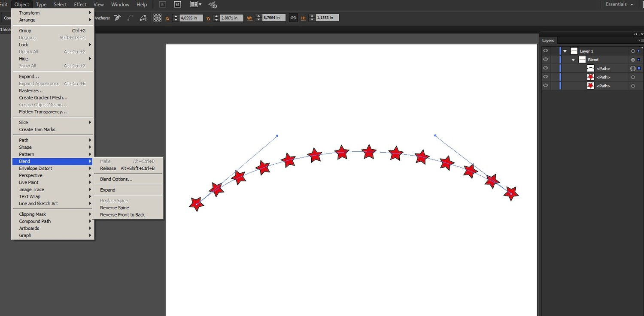Toggle Constrain Width and Height link icon

pyautogui.click(x=293, y=18)
